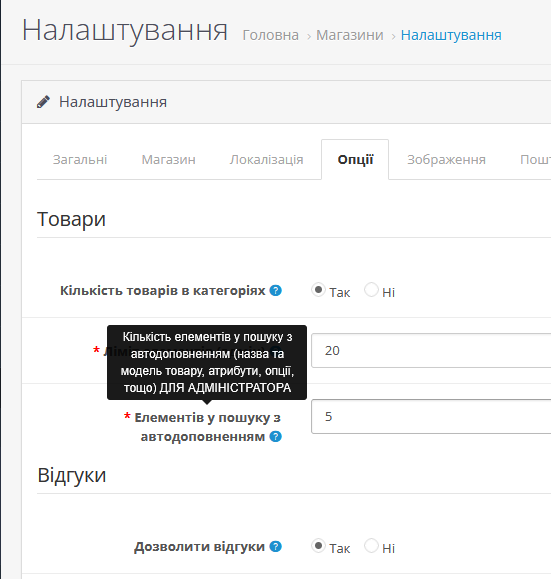Focus the autocomplete field containing 5
The height and width of the screenshot is (579, 551).
[x=431, y=417]
